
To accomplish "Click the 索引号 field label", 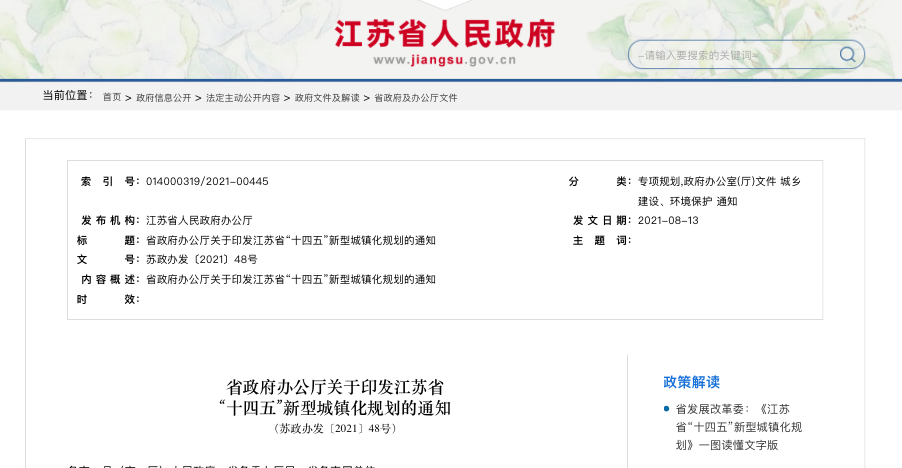I will (x=109, y=181).
